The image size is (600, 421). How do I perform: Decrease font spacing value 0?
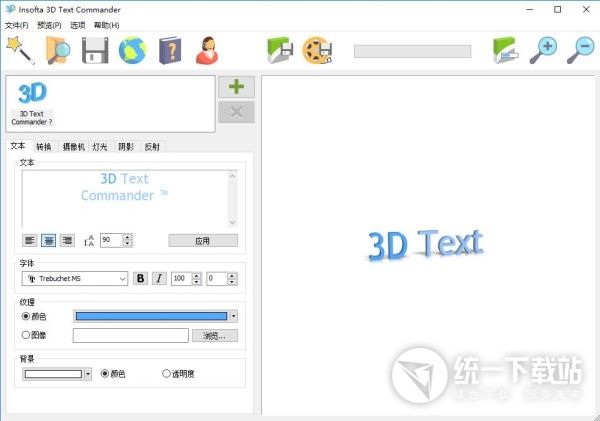coord(232,282)
